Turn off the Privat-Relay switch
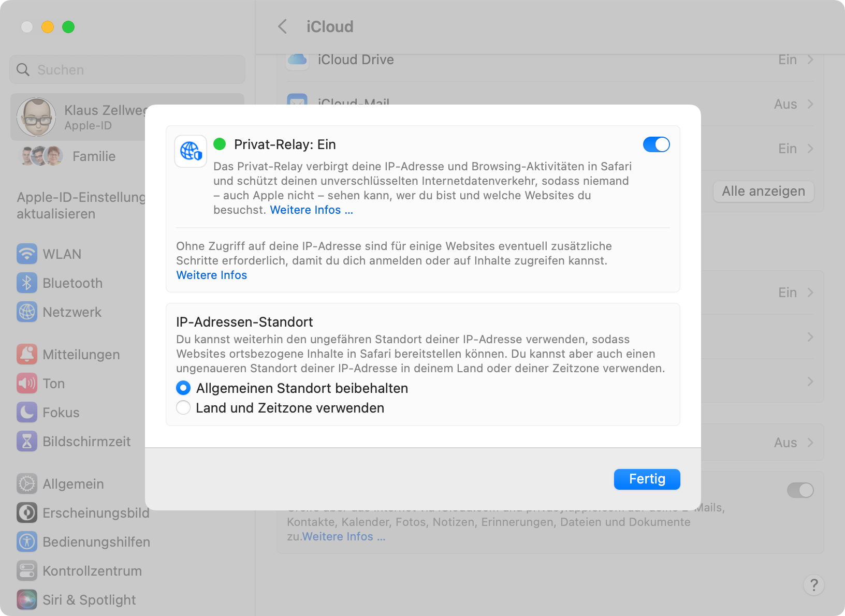The width and height of the screenshot is (845, 616). 656,144
